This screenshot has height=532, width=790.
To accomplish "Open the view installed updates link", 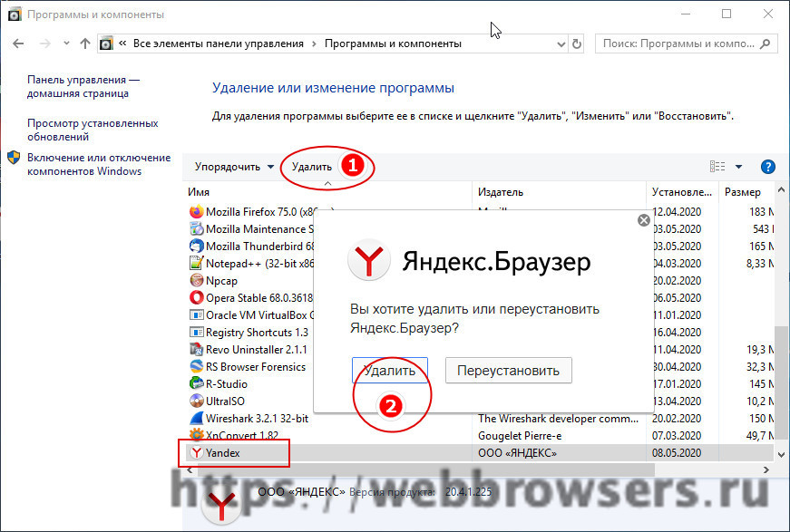I will point(93,130).
